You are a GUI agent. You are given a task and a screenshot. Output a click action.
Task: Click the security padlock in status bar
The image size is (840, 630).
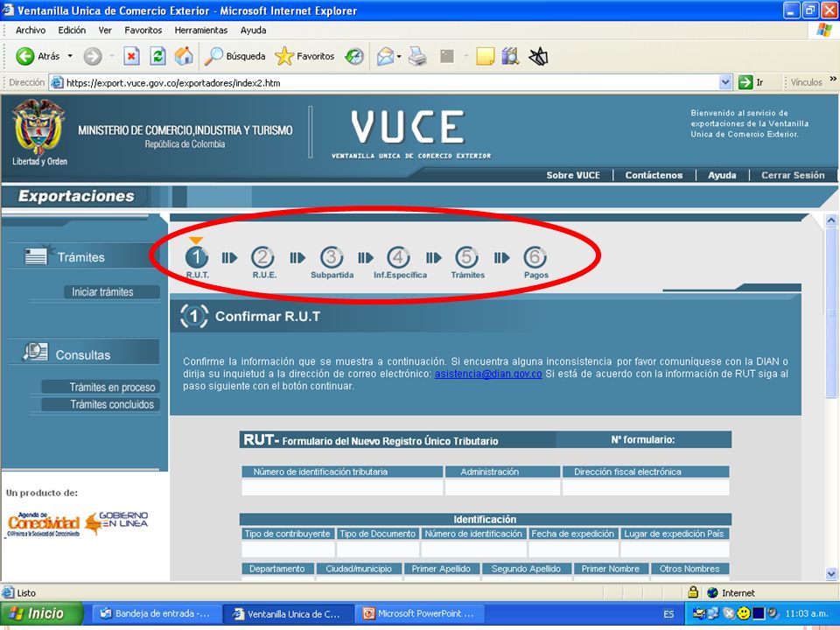coord(693,592)
